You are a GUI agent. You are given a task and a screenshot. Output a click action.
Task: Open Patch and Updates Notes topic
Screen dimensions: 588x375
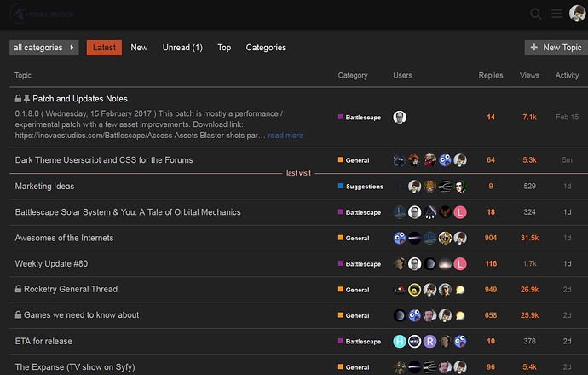click(80, 99)
